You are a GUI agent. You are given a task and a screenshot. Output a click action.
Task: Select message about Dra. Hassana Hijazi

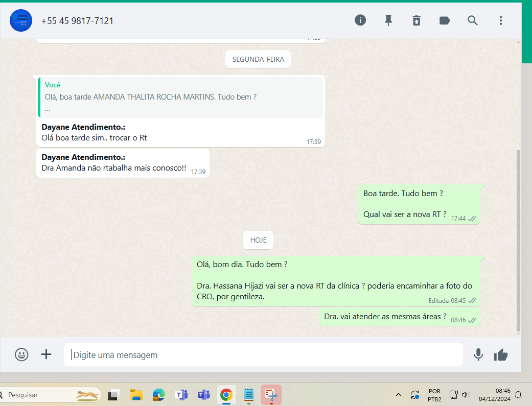pyautogui.click(x=336, y=281)
